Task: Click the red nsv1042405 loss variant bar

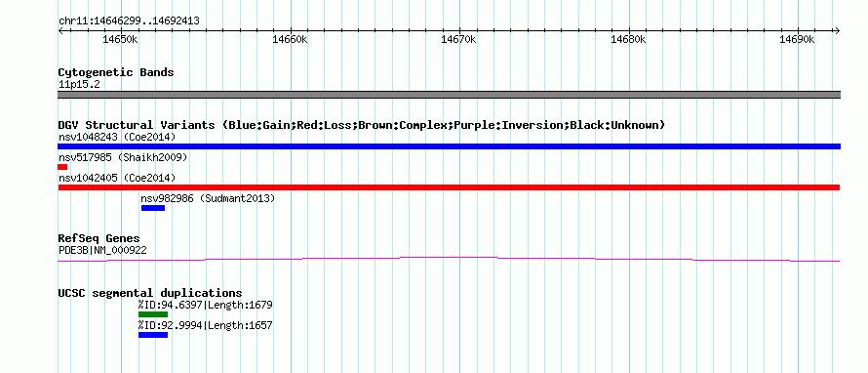Action: click(x=449, y=187)
